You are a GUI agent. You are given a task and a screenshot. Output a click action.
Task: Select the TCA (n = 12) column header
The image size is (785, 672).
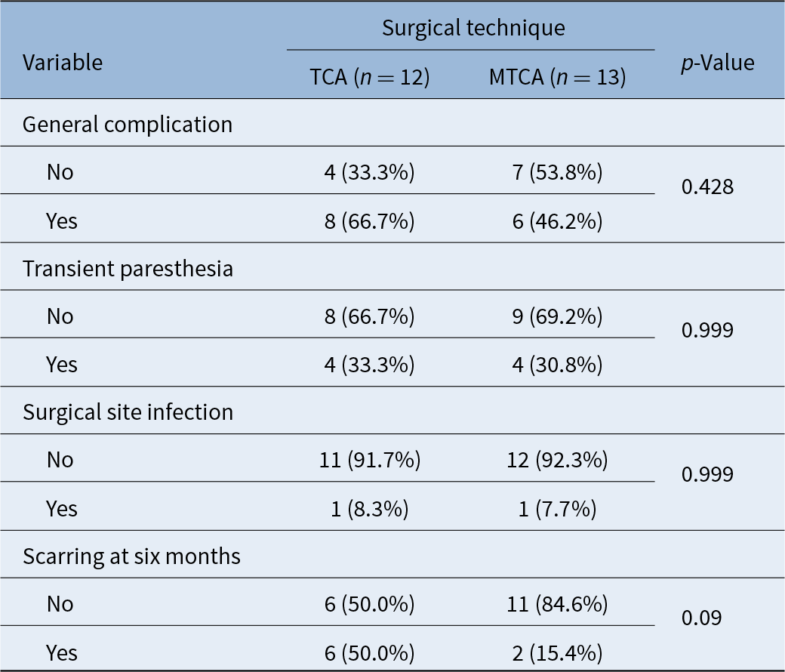click(370, 77)
